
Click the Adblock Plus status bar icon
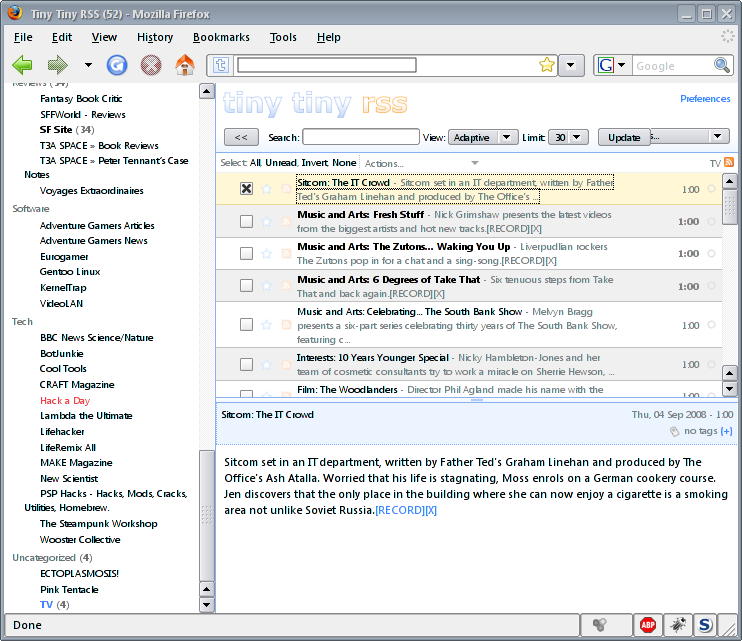tap(648, 625)
